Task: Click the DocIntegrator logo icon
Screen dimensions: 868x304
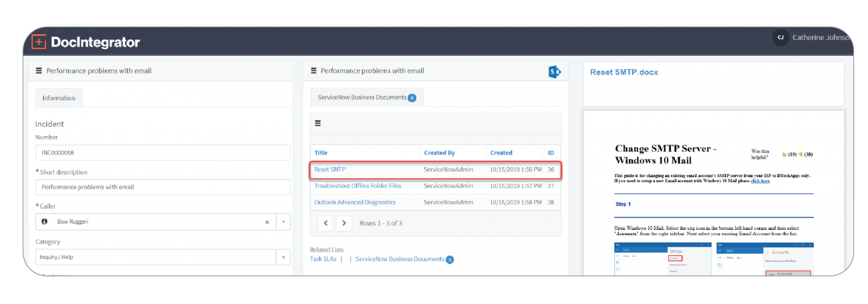Action: point(39,42)
